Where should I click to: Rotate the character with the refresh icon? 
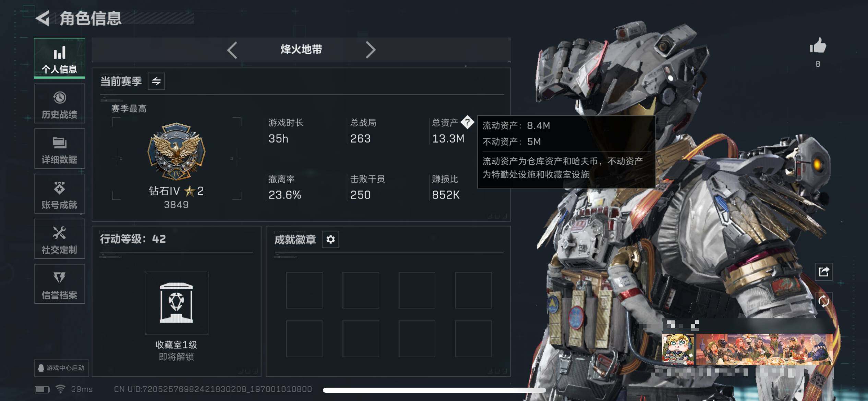coord(823,302)
